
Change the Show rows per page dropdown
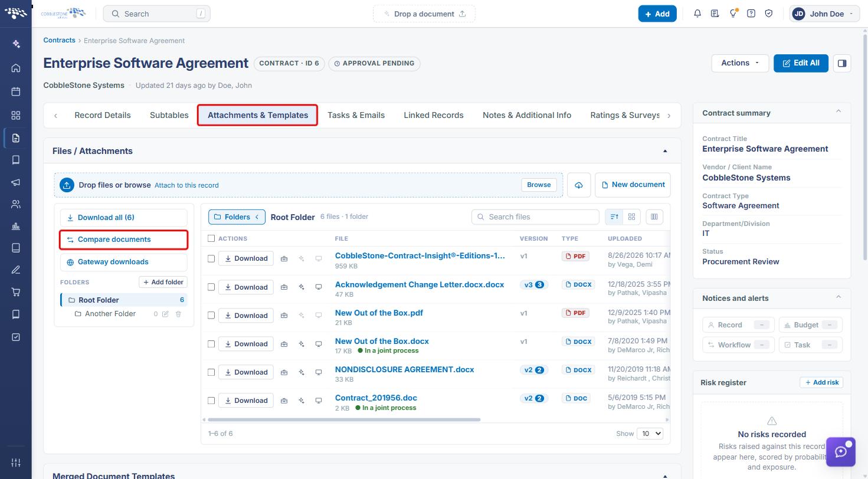[650, 434]
